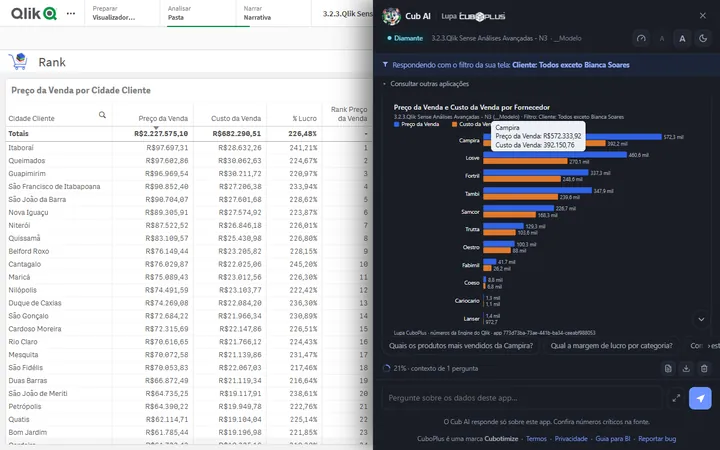The height and width of the screenshot is (450, 720).
Task: Sort by Rank Preço da Venda header
Action: pos(349,114)
